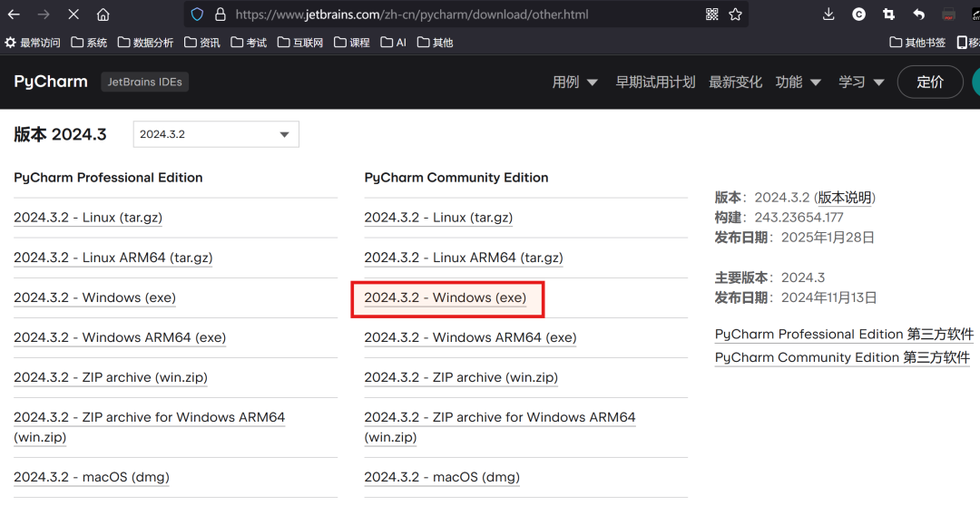Download Community 2024.3.2 macOS dmg
980x506 pixels.
pos(443,477)
